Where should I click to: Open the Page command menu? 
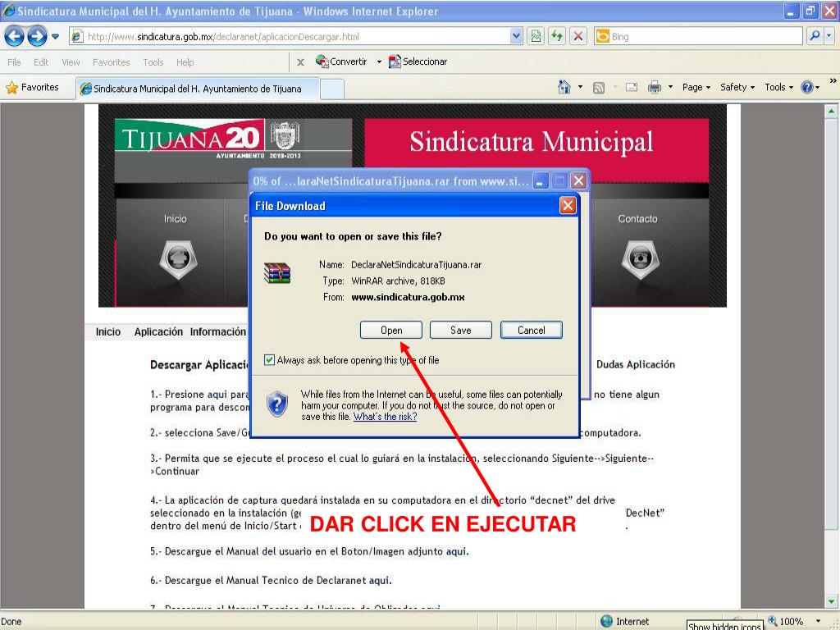point(696,87)
